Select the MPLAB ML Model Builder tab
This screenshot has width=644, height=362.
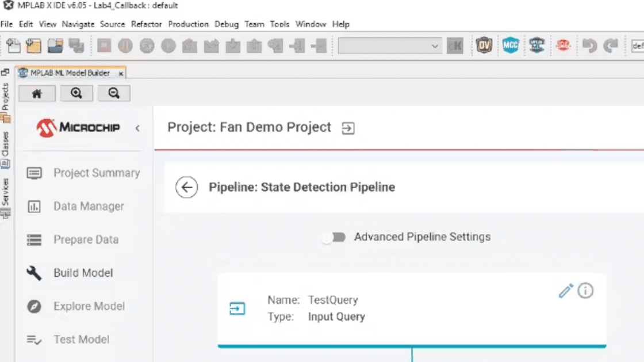(x=70, y=73)
